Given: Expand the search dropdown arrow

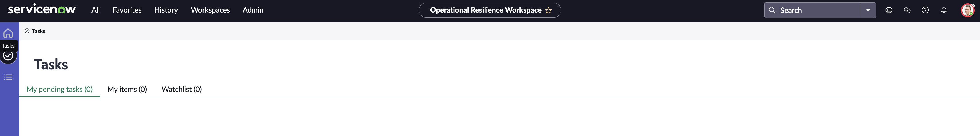Looking at the screenshot, I should [868, 10].
